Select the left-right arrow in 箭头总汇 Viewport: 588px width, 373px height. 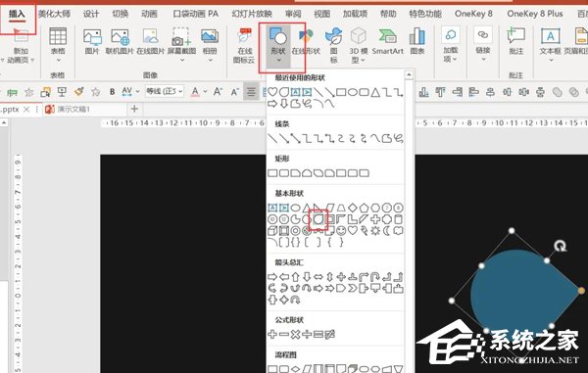pyautogui.click(x=318, y=277)
